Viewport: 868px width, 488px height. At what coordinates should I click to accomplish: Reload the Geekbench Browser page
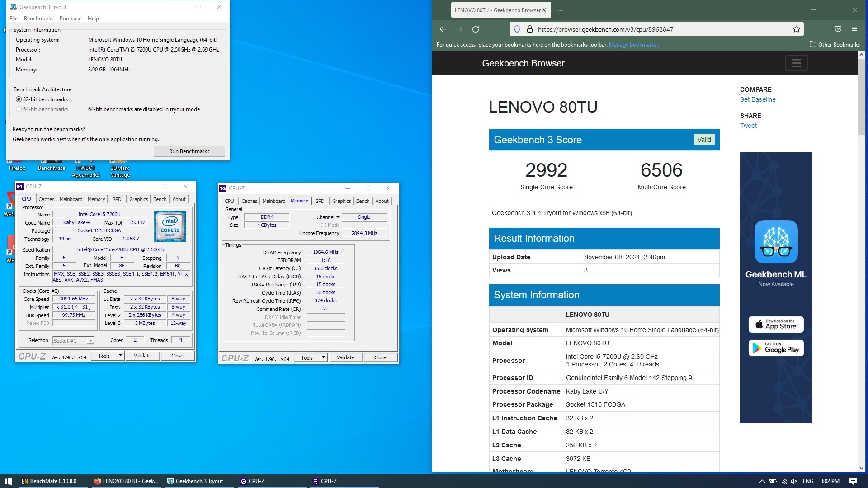click(476, 29)
